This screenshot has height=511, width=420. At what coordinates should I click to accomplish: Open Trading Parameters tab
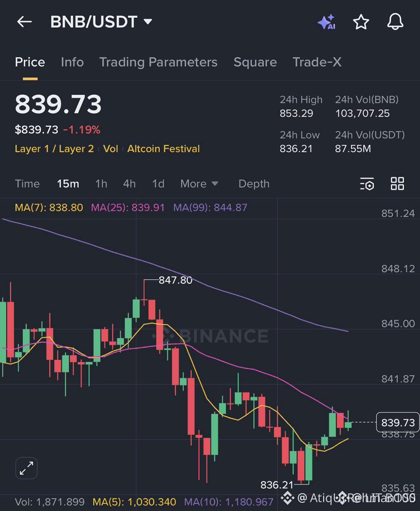(x=158, y=62)
